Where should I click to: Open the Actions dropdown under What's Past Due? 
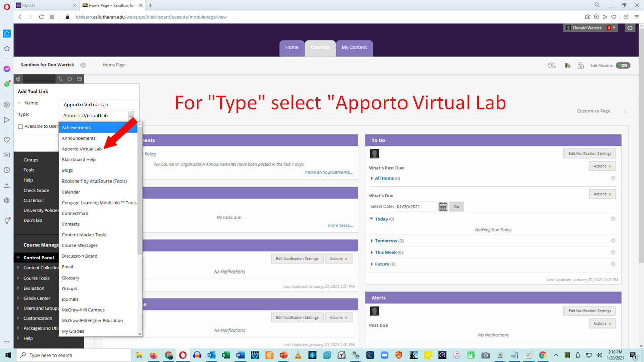[602, 166]
